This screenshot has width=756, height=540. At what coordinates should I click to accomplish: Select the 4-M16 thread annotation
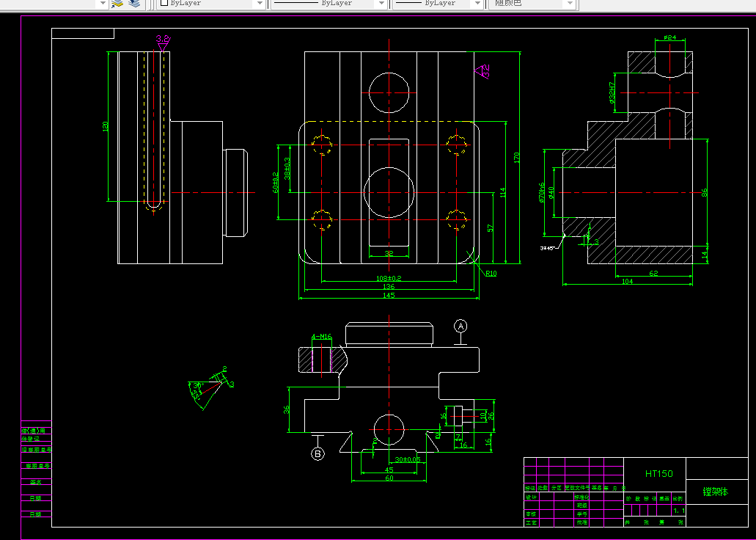322,337
